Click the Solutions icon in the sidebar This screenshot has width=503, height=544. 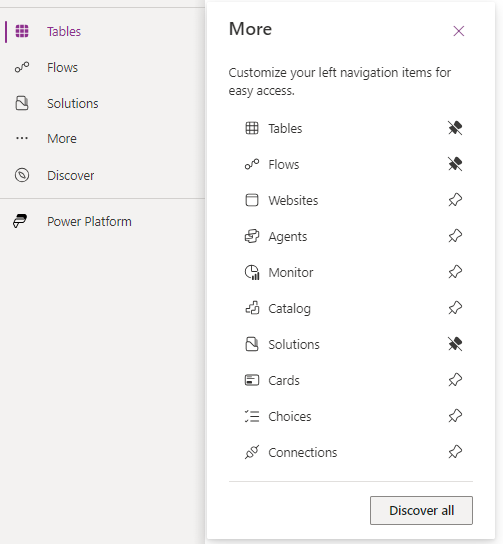tap(22, 103)
